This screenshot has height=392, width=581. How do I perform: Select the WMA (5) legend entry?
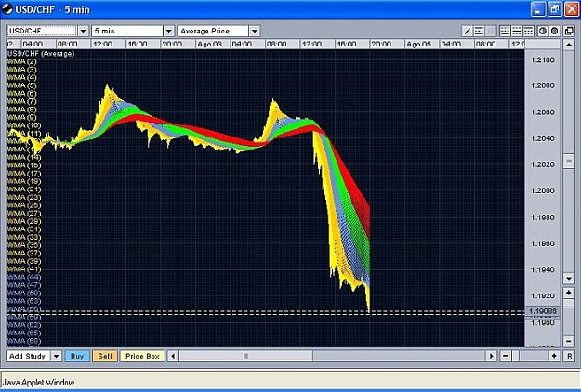click(22, 85)
